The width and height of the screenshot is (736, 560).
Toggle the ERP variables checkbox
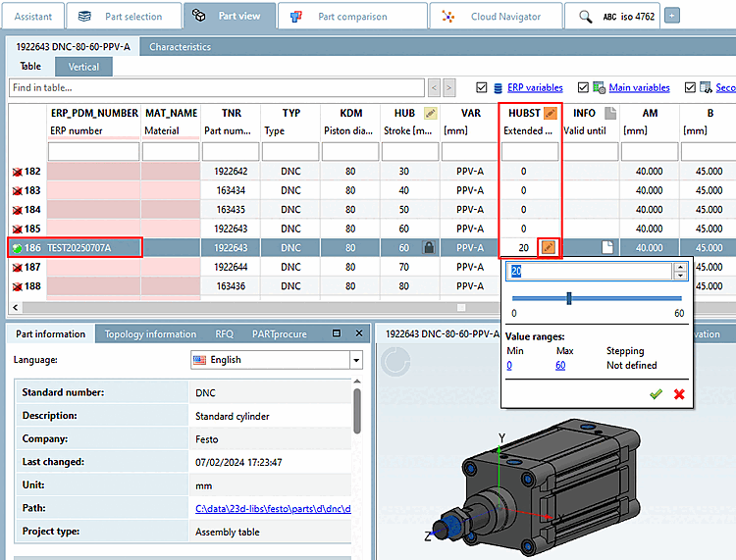click(481, 87)
